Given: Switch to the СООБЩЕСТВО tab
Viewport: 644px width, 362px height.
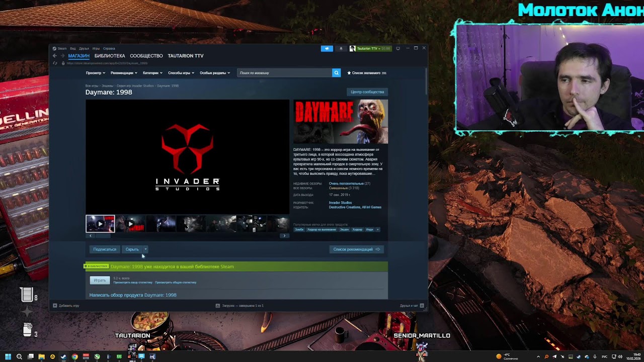Looking at the screenshot, I should click(x=146, y=56).
